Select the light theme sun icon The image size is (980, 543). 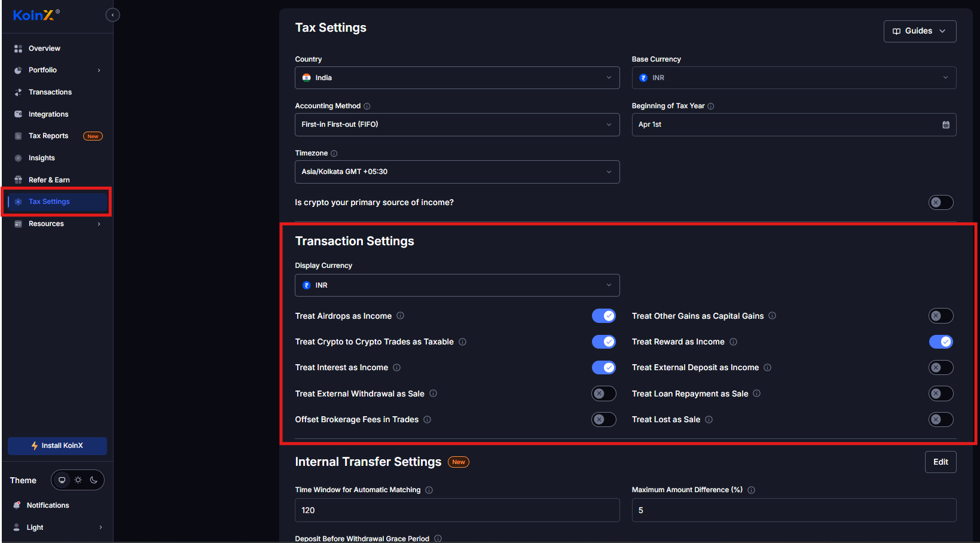click(78, 480)
